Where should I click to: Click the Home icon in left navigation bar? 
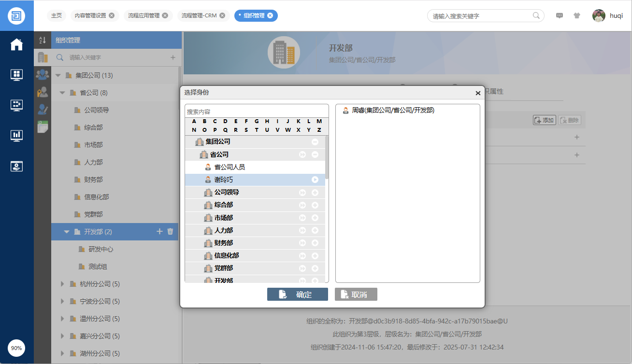tap(17, 45)
